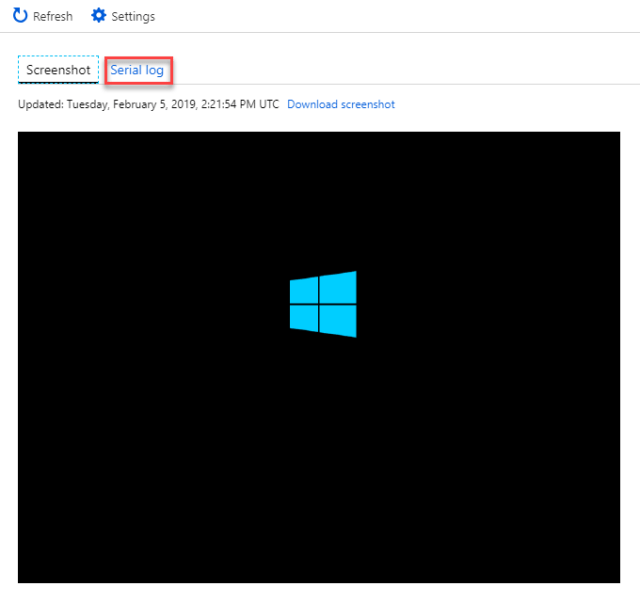Open the Serial log tab

[x=138, y=70]
